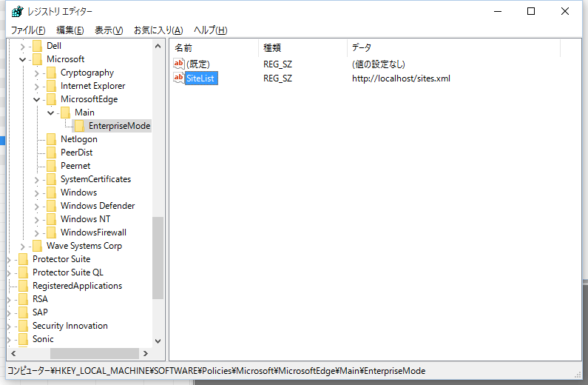Click the tree scroll up arrow

pyautogui.click(x=158, y=46)
